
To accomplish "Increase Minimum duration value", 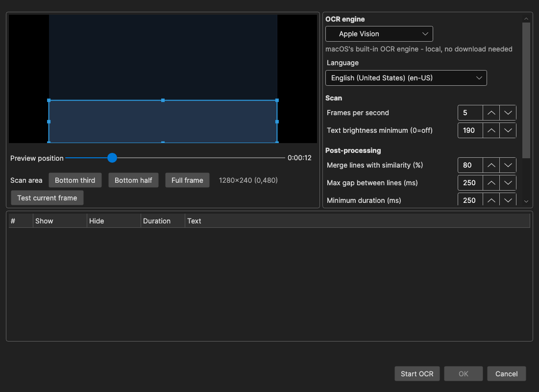I will point(491,200).
